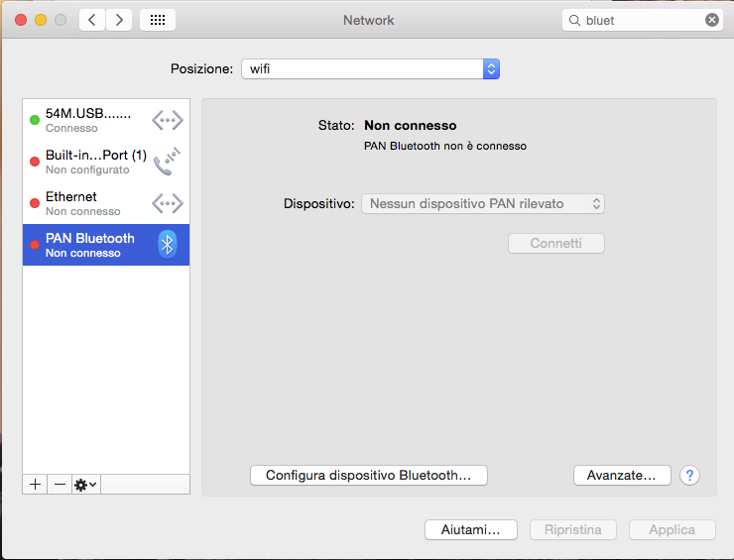Click the search field containing bluet

(643, 20)
